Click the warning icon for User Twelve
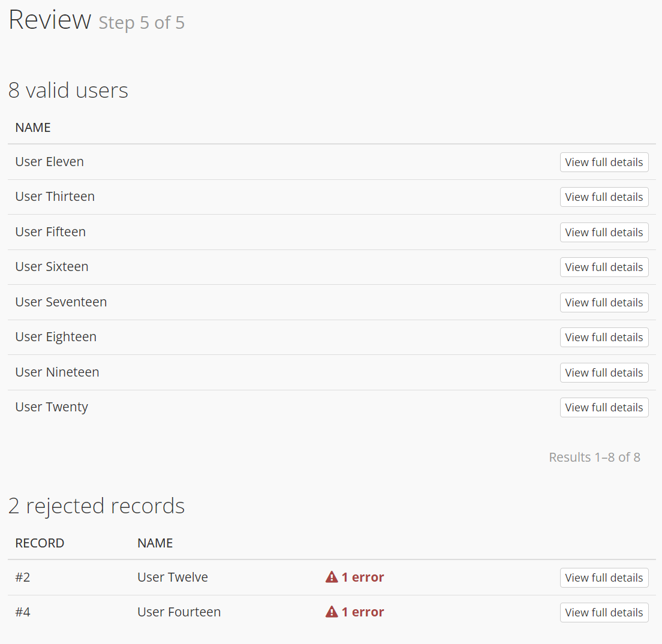Image resolution: width=662 pixels, height=644 pixels. click(332, 577)
